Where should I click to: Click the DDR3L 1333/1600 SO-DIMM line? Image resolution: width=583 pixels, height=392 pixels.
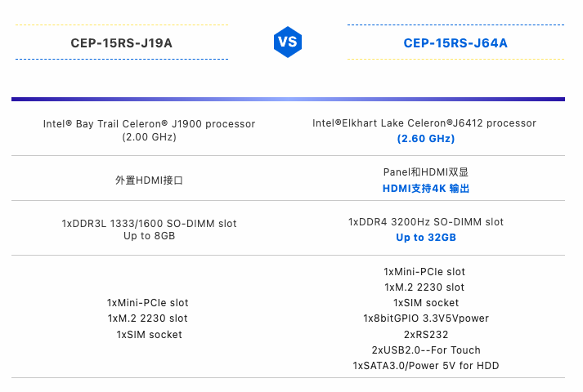pos(149,224)
